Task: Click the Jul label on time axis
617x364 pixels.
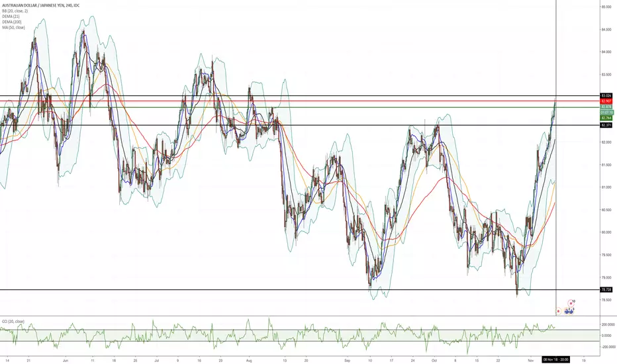Action: [x=157, y=360]
